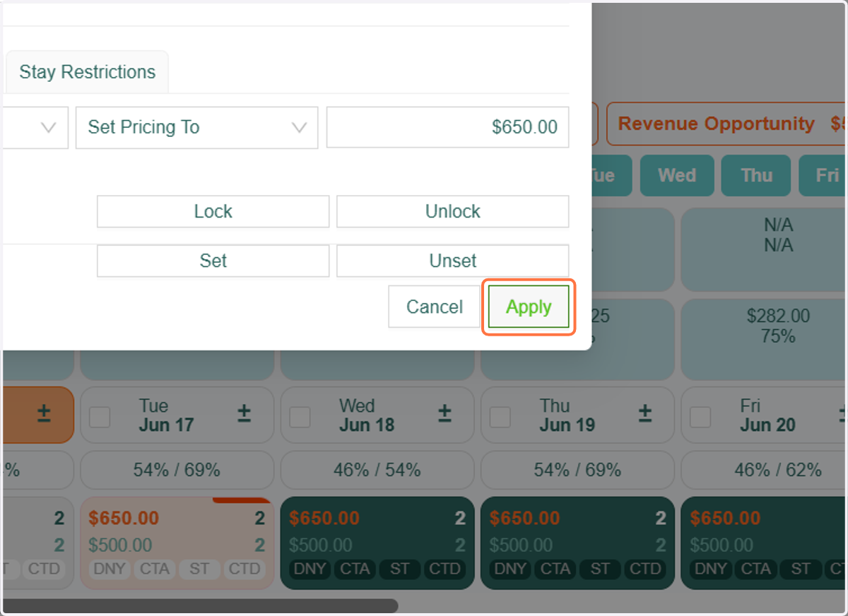Image resolution: width=848 pixels, height=616 pixels.
Task: Check the Tue Jun 17 checkbox
Action: 100,417
